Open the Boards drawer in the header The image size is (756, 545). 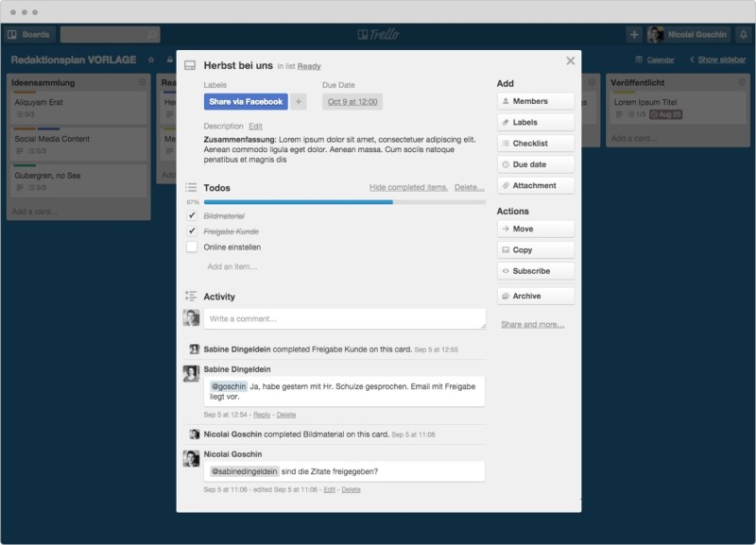point(30,35)
